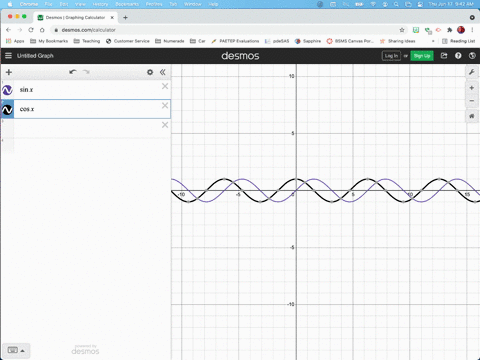Toggle visibility of sin x graph

point(7,90)
